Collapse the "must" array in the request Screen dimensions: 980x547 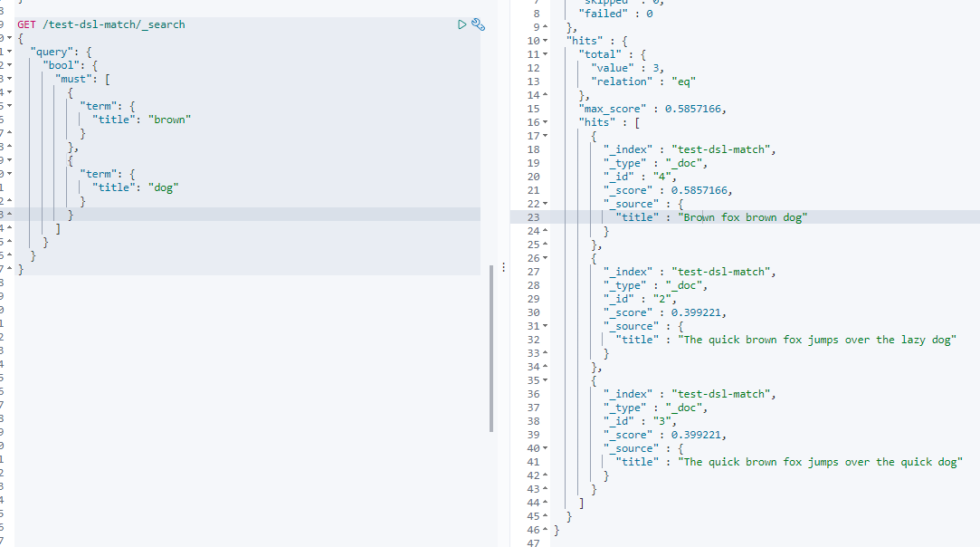pyautogui.click(x=10, y=79)
